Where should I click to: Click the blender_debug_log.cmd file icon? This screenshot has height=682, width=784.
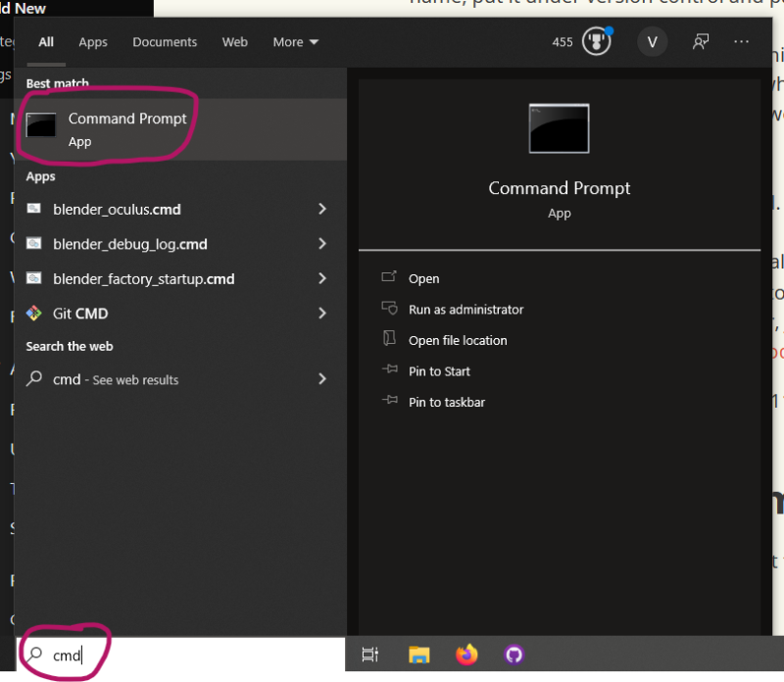click(34, 243)
